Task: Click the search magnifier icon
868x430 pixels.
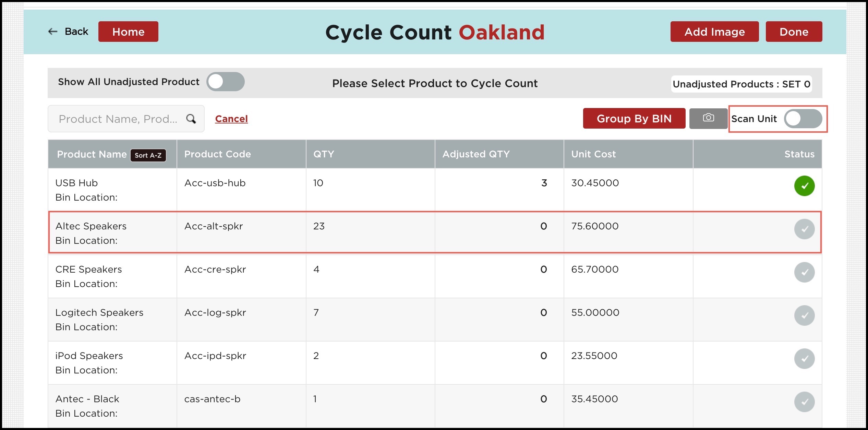Action: 191,119
